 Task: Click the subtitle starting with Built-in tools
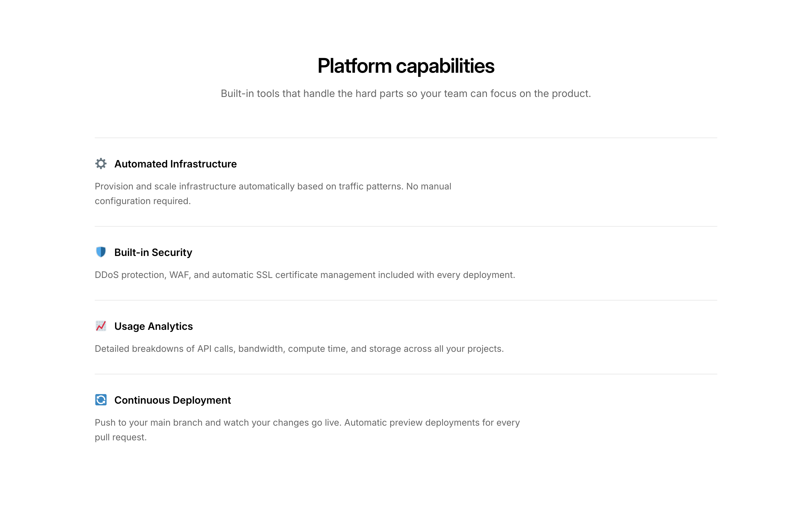click(x=406, y=93)
